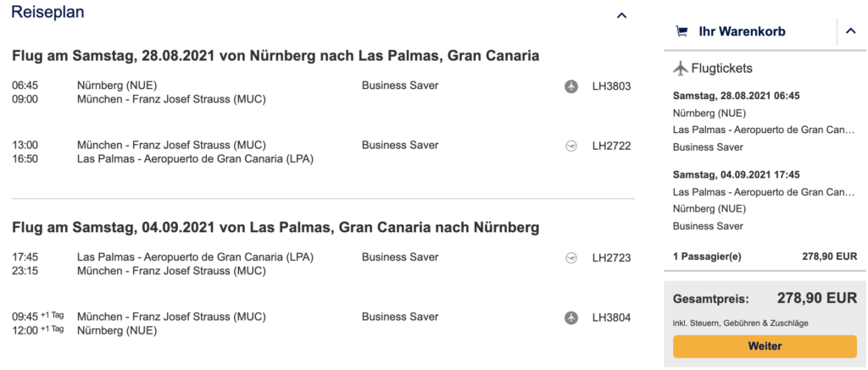The height and width of the screenshot is (370, 868).
Task: Click the 1 Passagier(e) line in cart
Action: 708,257
